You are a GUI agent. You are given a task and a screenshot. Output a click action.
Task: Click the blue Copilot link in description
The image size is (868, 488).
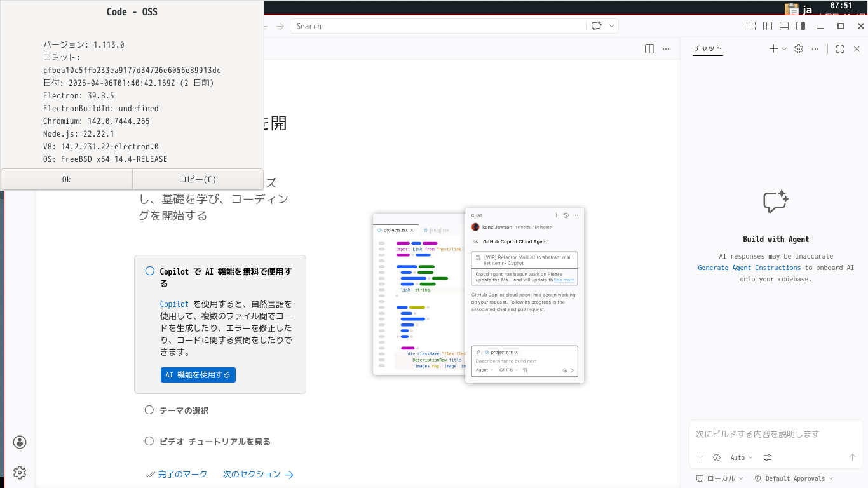(174, 304)
